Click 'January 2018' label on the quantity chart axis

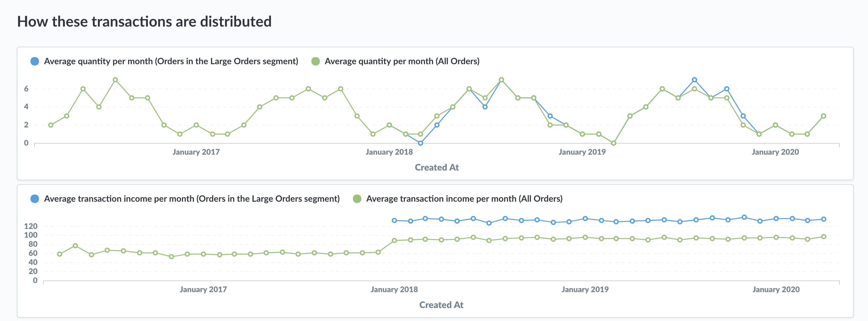point(389,152)
